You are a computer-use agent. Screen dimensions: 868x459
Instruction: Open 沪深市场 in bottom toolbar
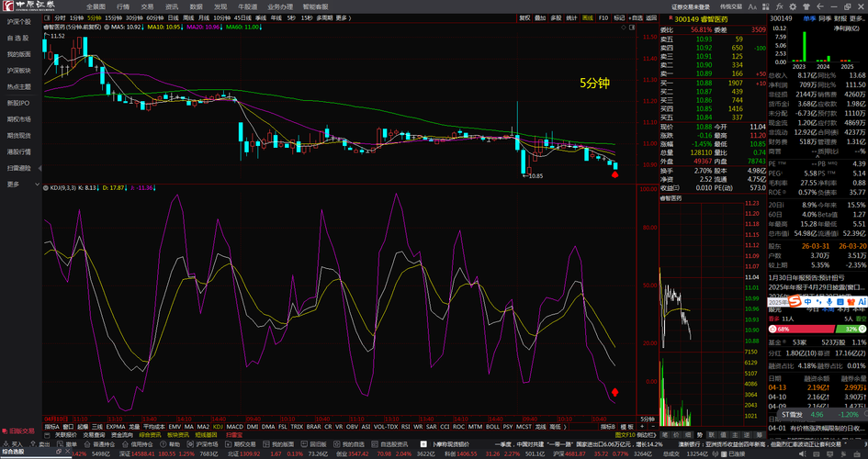pyautogui.click(x=203, y=444)
